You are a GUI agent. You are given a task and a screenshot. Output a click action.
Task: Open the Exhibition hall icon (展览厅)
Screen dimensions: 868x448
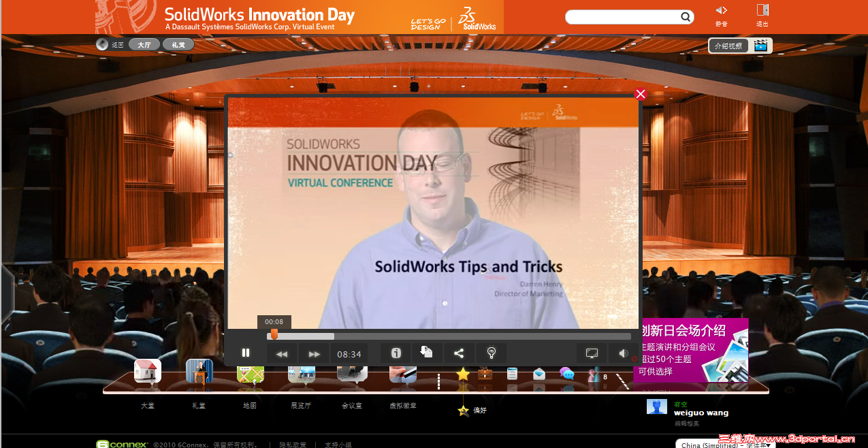pos(302,374)
